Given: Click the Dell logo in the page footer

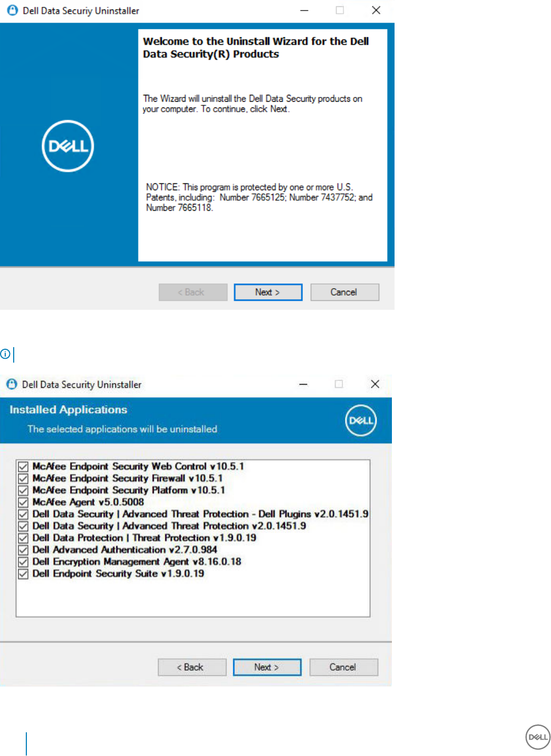Looking at the screenshot, I should point(538,737).
